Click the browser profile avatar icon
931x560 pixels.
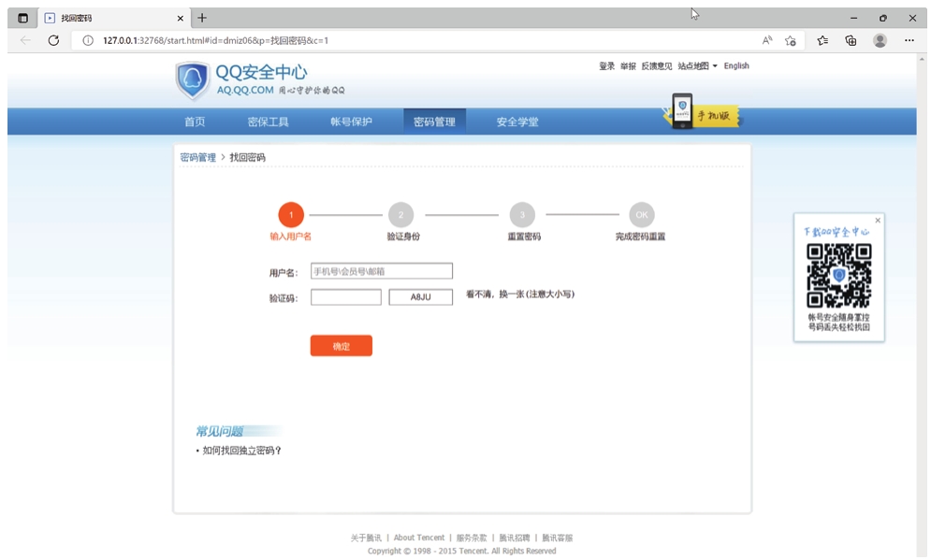[x=880, y=40]
